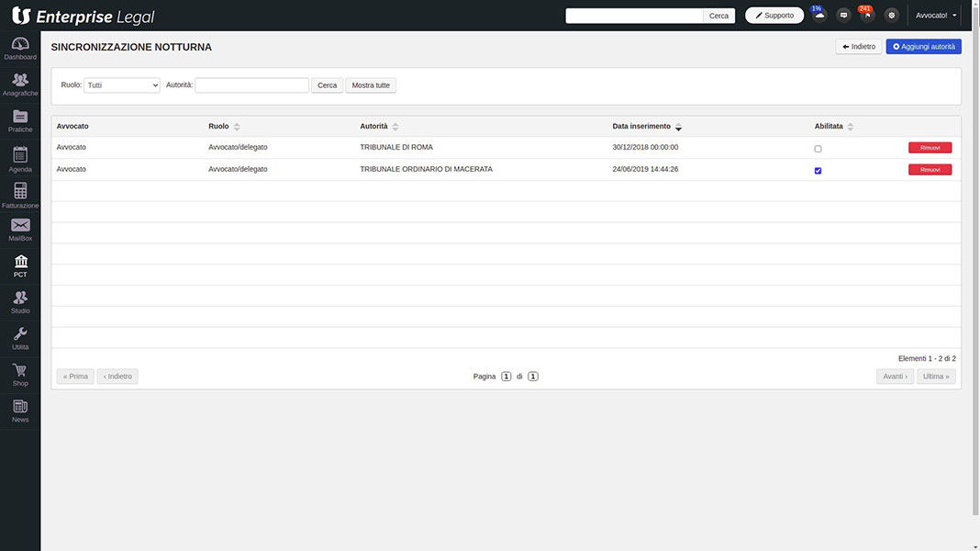Click the Enterprise Legal logo
The image size is (980, 551).
[x=84, y=17]
